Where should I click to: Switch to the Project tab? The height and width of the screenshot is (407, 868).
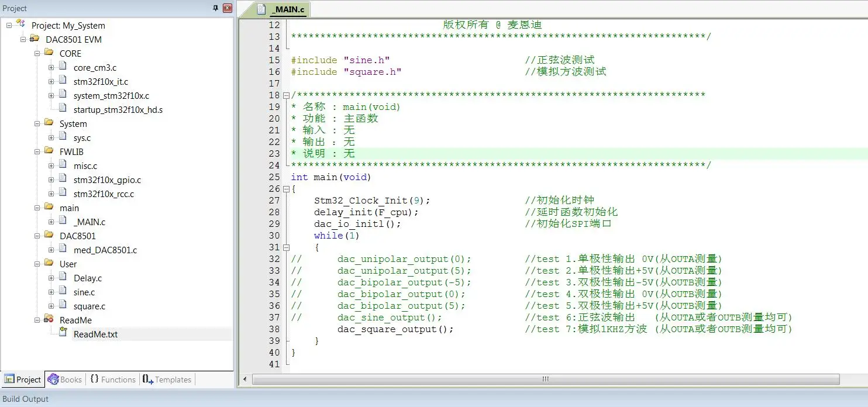point(23,380)
